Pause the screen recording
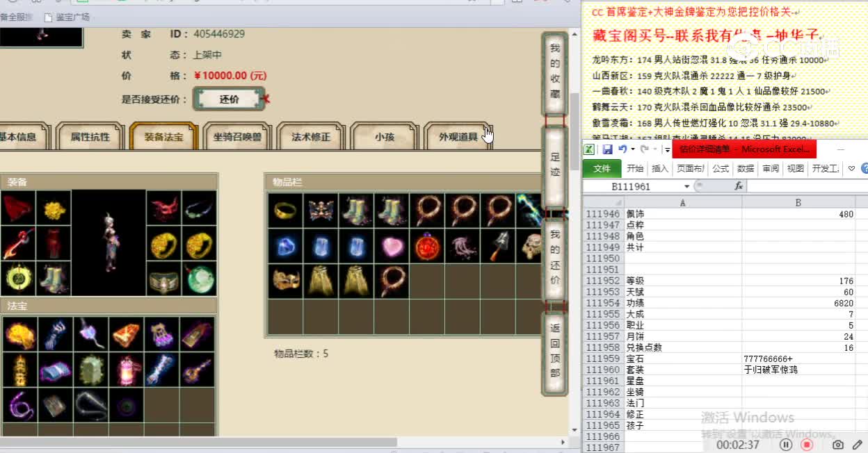Viewport: 868px width, 453px height. point(786,444)
